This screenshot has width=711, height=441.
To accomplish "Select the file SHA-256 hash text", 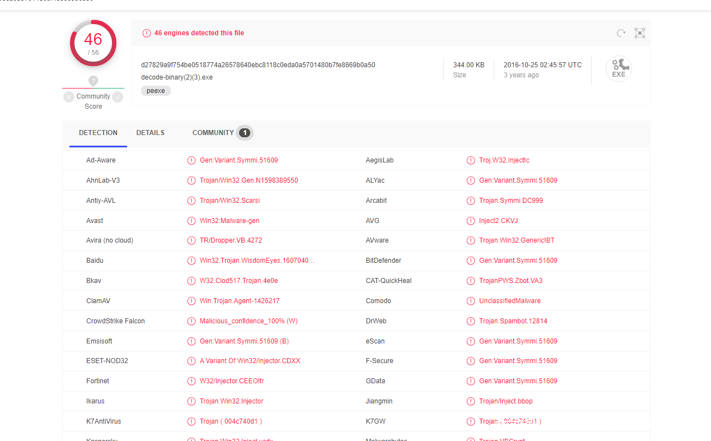I will (x=258, y=65).
